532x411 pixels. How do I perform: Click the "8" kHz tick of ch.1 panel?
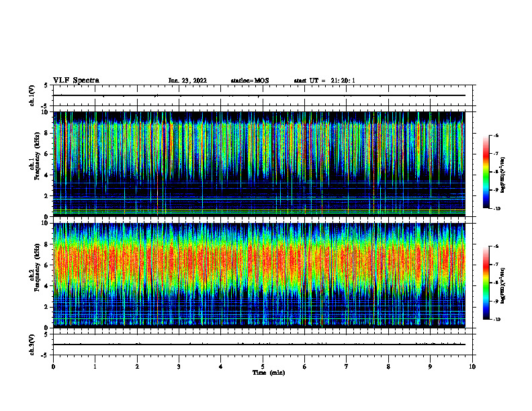click(x=47, y=133)
